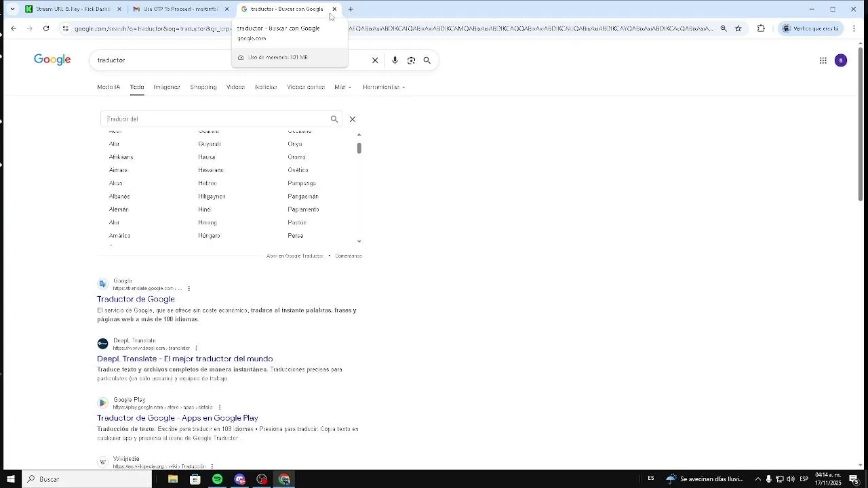Close the traductor Google tab
This screenshot has width=868, height=488.
(334, 9)
